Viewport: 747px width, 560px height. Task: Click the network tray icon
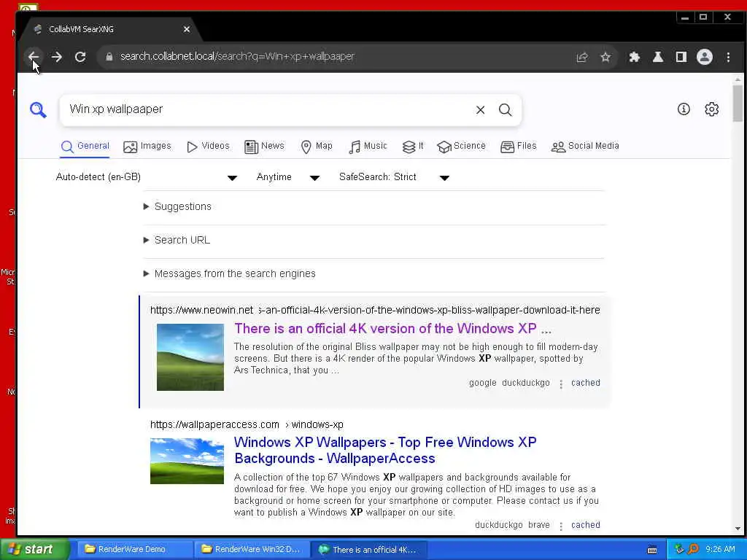[679, 549]
